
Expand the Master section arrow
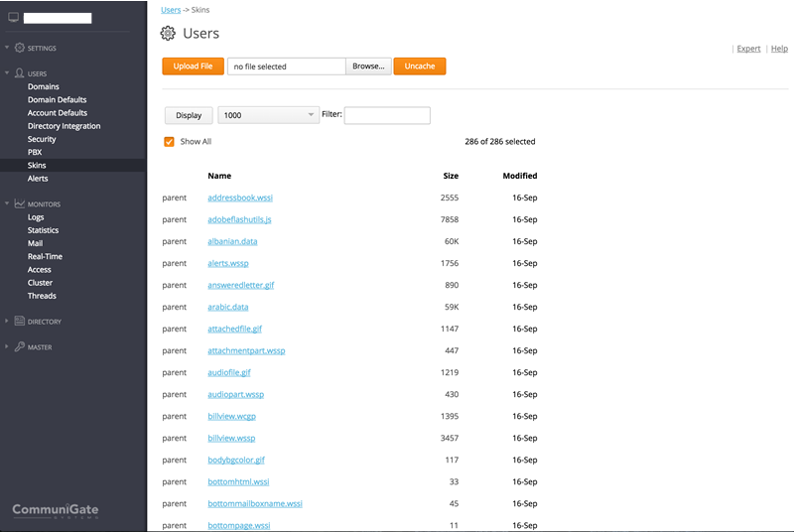click(x=7, y=347)
